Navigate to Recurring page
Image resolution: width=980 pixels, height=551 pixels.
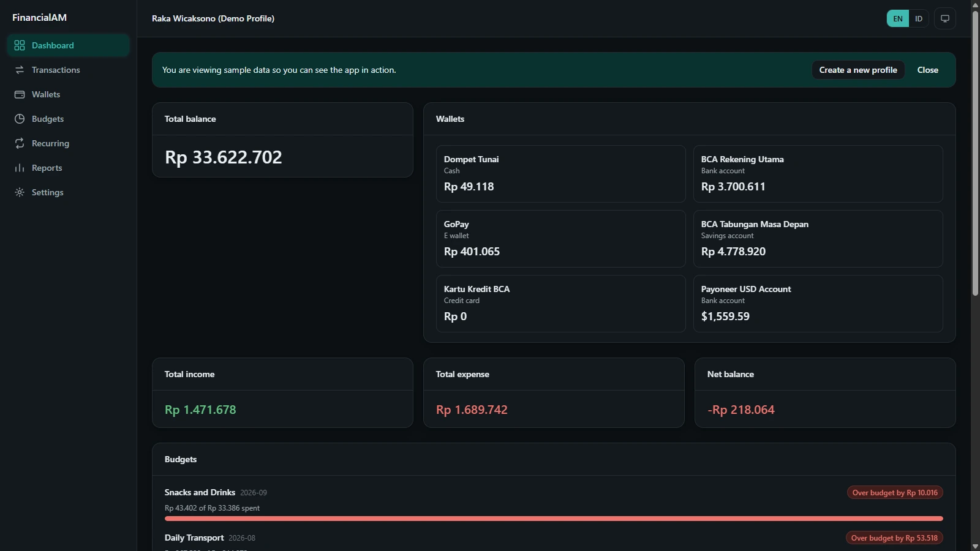click(69, 143)
